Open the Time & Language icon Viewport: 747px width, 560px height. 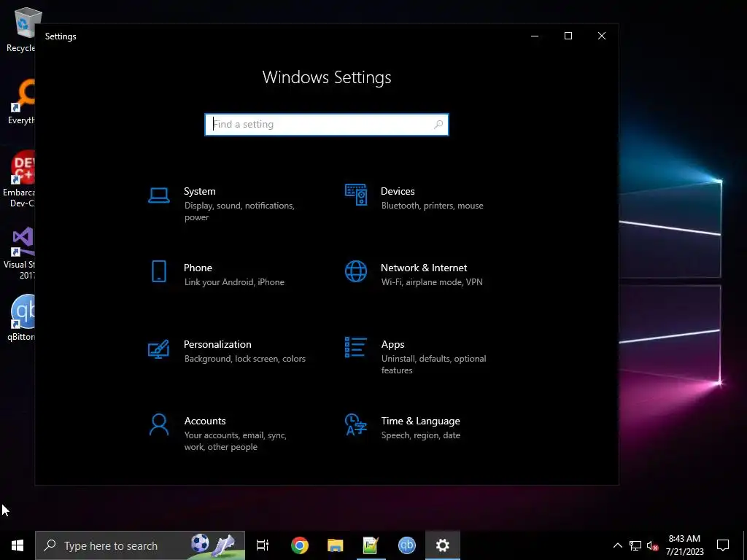(356, 425)
